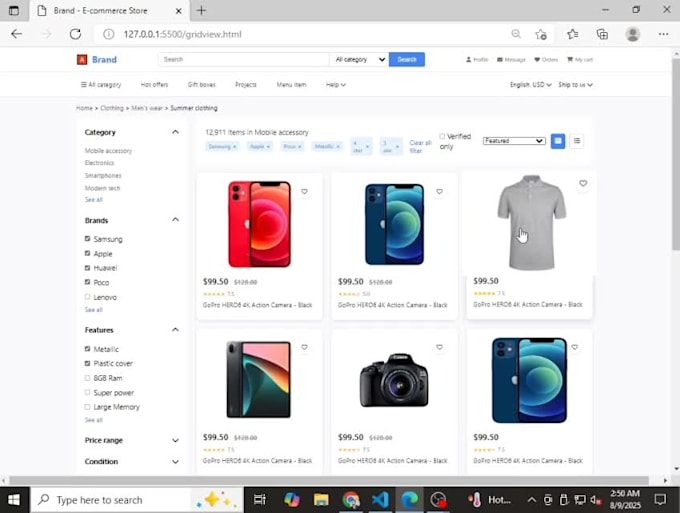Enable the 8GB Ram feature filter
680x513 pixels.
[x=87, y=378]
